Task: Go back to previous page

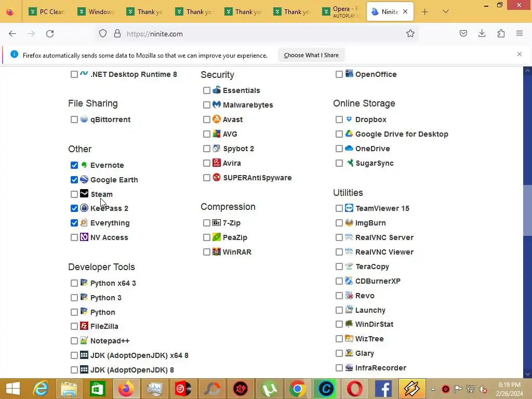Action: [12, 34]
